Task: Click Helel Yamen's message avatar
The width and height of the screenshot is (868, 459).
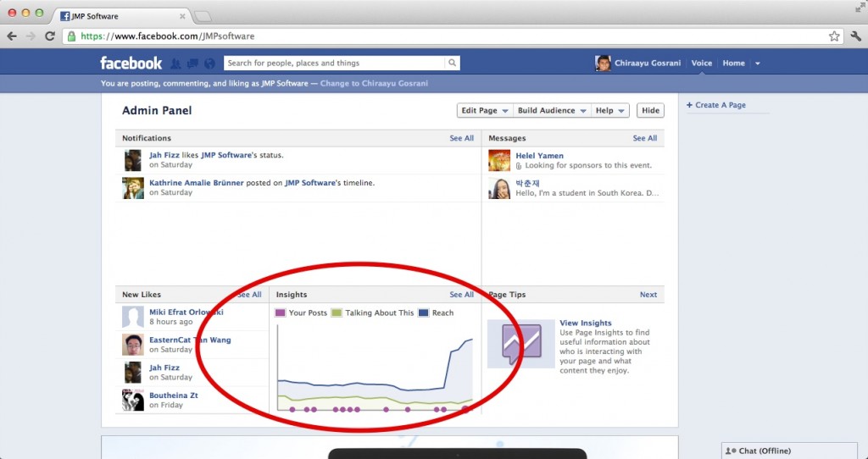Action: pyautogui.click(x=499, y=160)
